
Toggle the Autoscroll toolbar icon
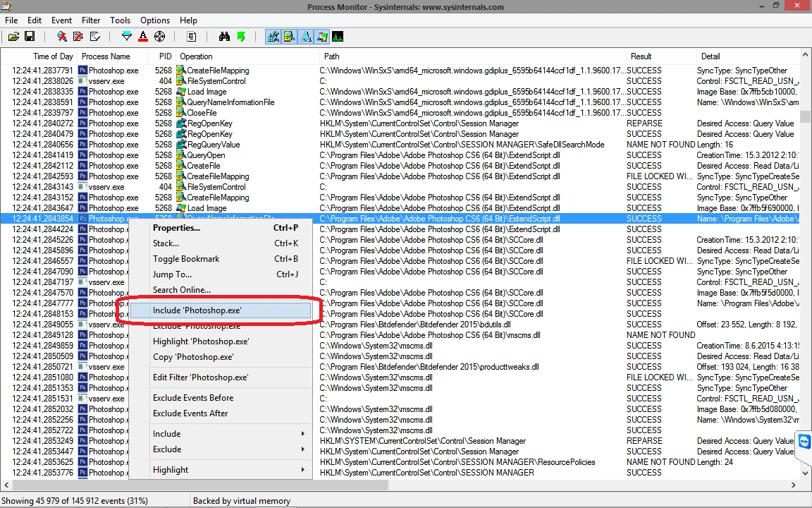78,36
